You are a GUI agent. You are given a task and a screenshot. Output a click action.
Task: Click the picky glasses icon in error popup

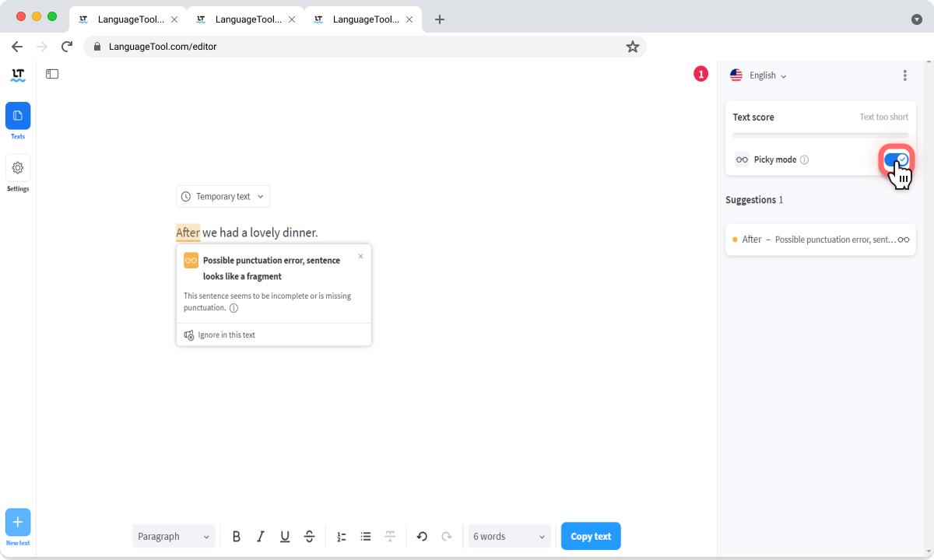[191, 261]
